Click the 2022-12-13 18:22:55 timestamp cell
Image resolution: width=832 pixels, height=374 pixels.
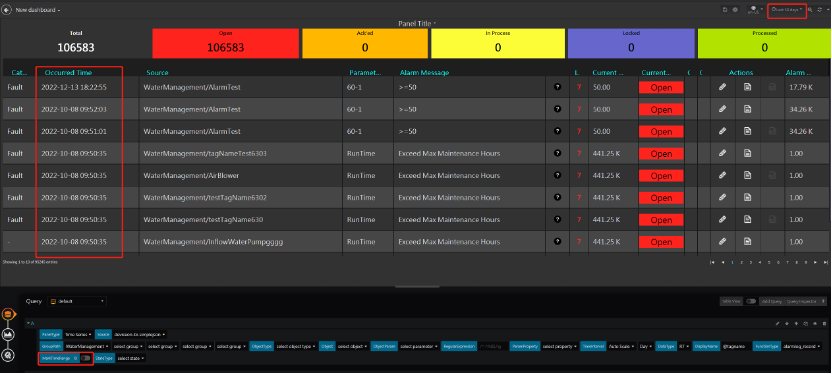point(74,87)
